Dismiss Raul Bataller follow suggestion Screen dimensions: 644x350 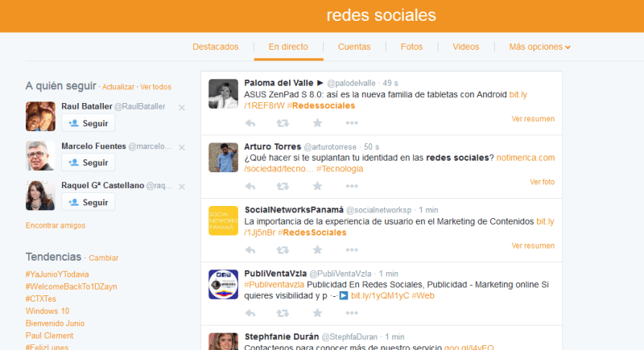coord(182,108)
